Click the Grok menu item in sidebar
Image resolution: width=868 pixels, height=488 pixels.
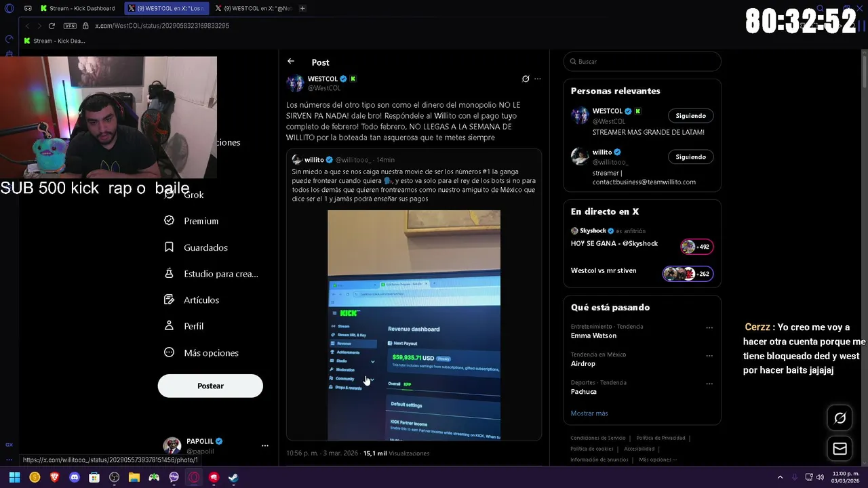[x=194, y=195]
